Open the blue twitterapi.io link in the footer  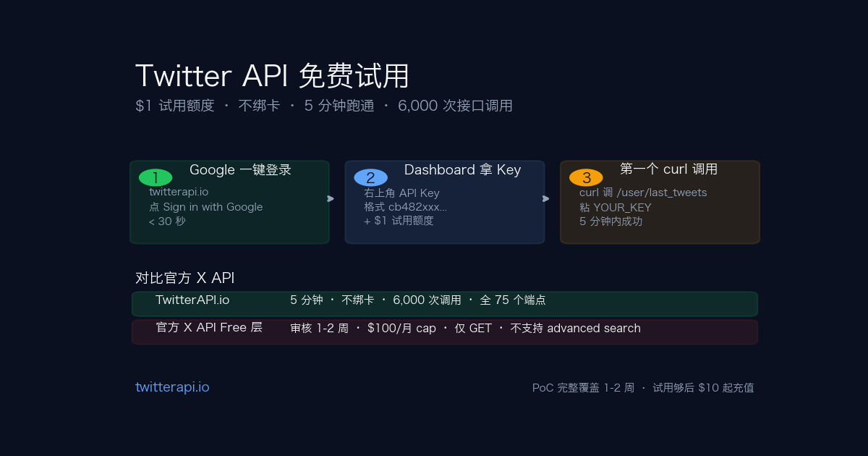click(x=172, y=387)
